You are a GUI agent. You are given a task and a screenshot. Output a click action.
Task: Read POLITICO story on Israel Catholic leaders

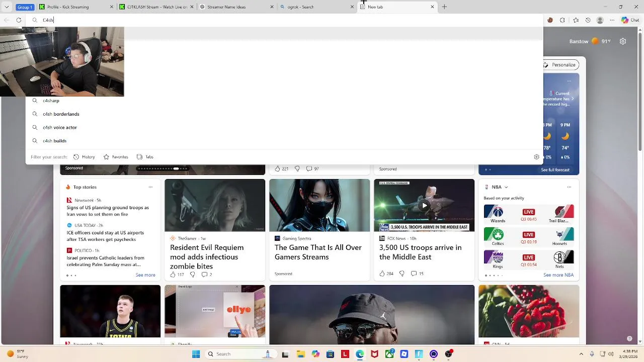[x=106, y=261]
